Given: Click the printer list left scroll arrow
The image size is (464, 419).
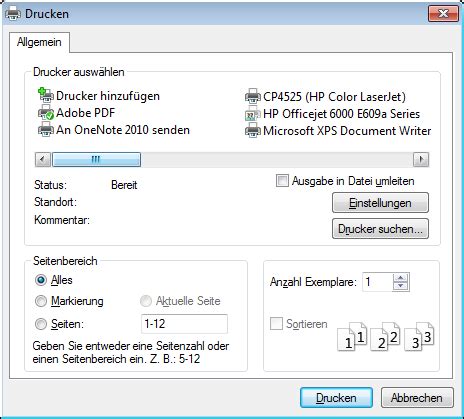Looking at the screenshot, I should pos(43,159).
